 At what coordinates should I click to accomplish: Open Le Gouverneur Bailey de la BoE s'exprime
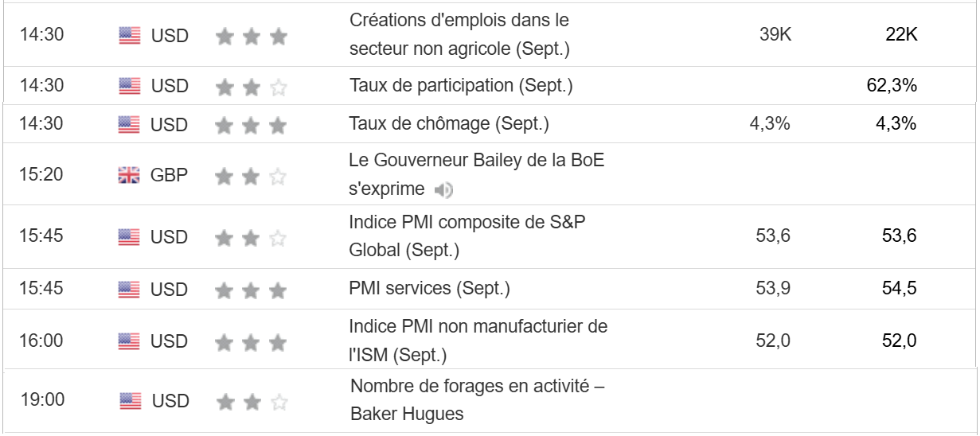[476, 174]
